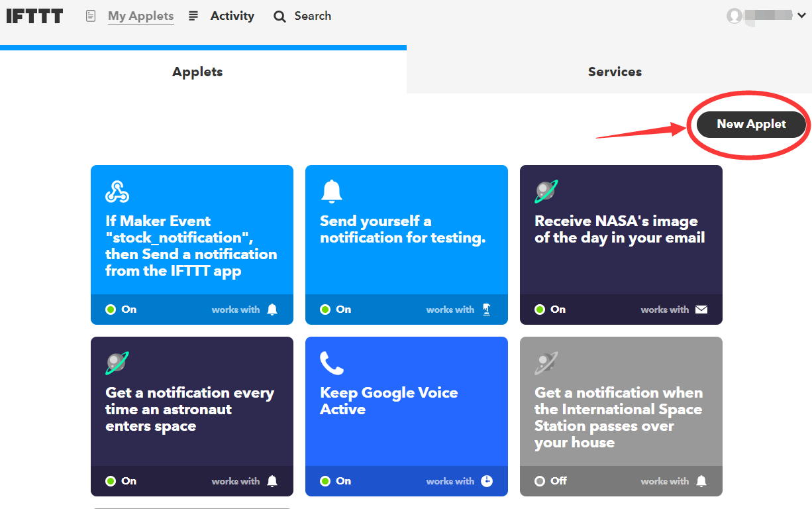Click the mail icon next to works with
The height and width of the screenshot is (509, 812).
coord(702,309)
